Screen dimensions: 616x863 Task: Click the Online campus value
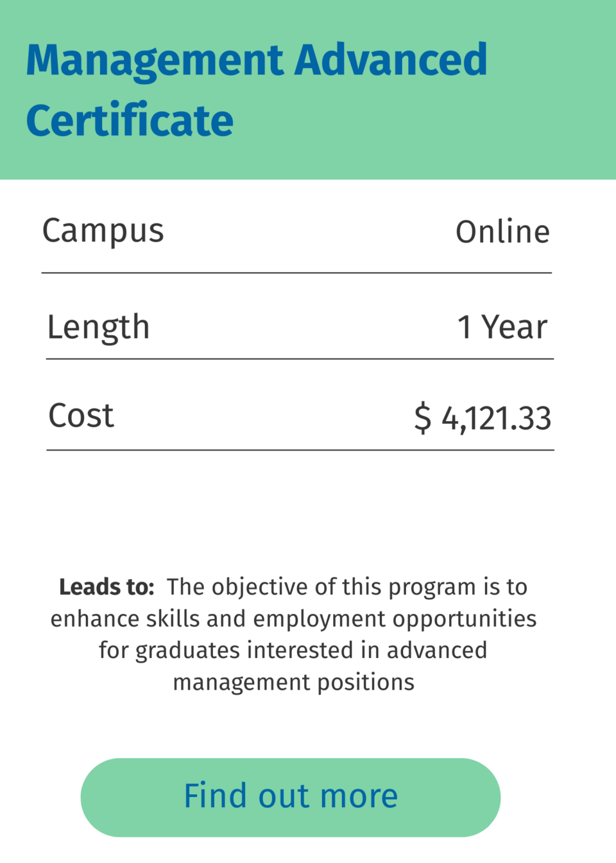502,232
